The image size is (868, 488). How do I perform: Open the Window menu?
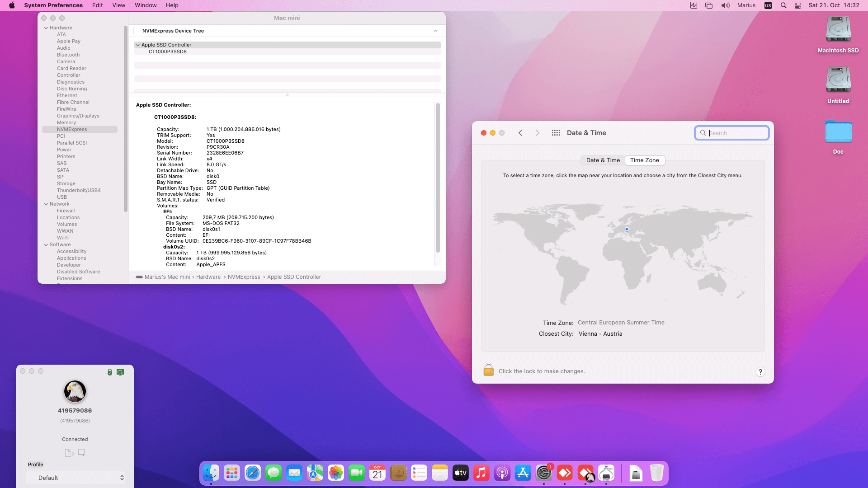[x=145, y=5]
